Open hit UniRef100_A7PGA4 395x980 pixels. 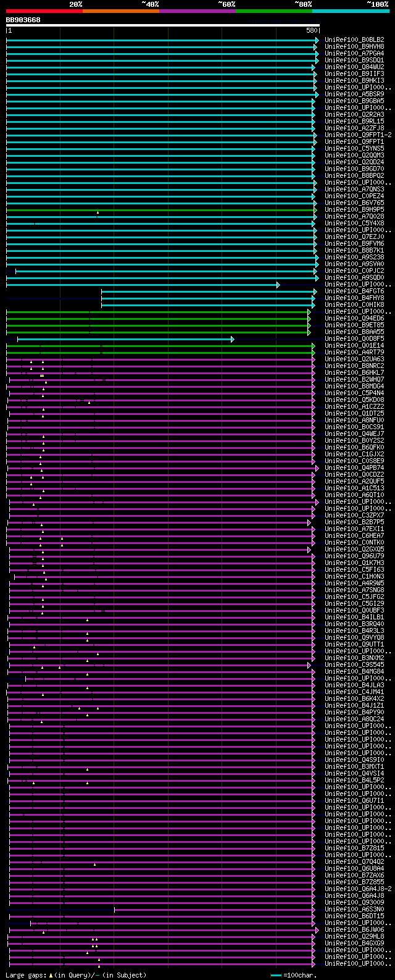tap(354, 53)
